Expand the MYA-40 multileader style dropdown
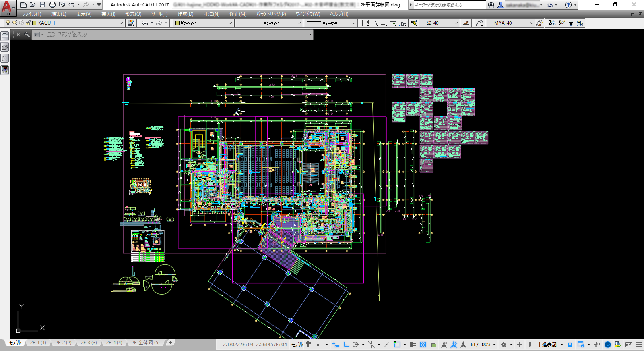644x351 pixels. pyautogui.click(x=532, y=23)
